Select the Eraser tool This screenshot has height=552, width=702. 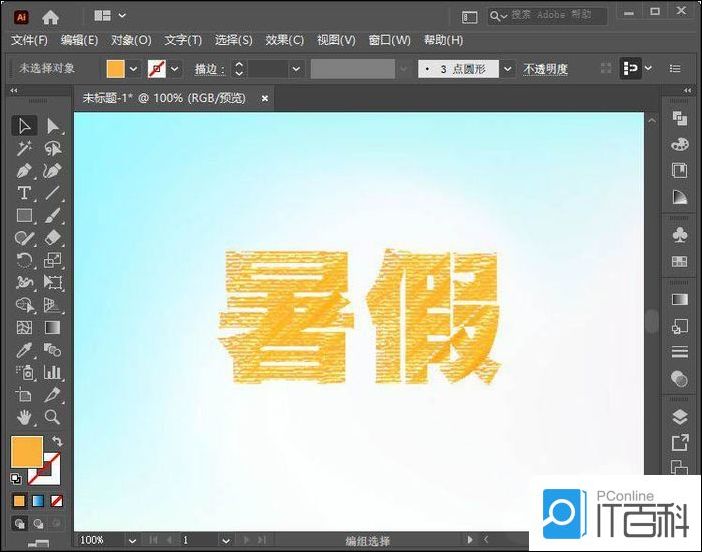point(53,238)
